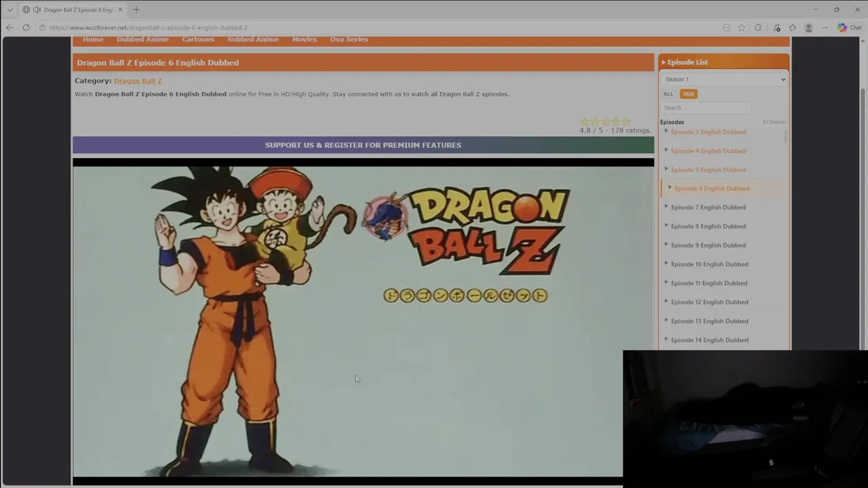Click the All Seasons link

tap(774, 122)
